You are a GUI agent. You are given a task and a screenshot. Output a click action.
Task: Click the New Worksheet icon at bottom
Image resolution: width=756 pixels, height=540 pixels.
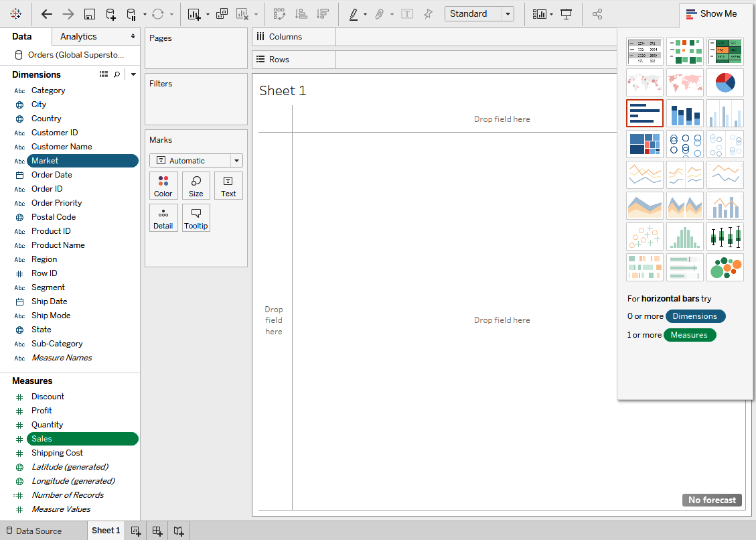(136, 531)
